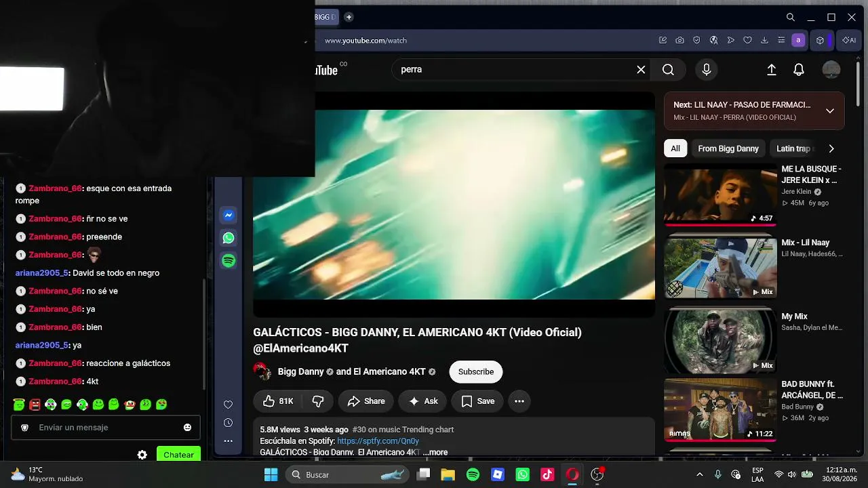Open OBS Studio from the taskbar

pos(597,474)
